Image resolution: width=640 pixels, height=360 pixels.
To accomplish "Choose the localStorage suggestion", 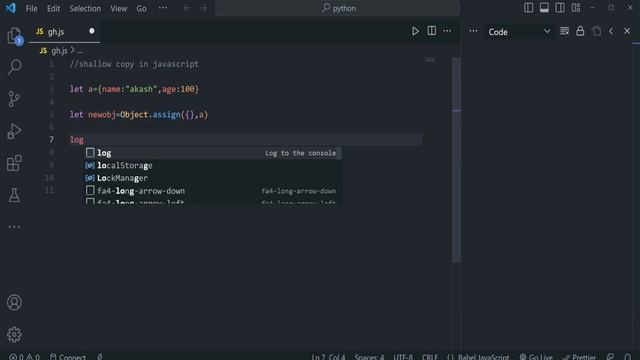I will [213, 166].
